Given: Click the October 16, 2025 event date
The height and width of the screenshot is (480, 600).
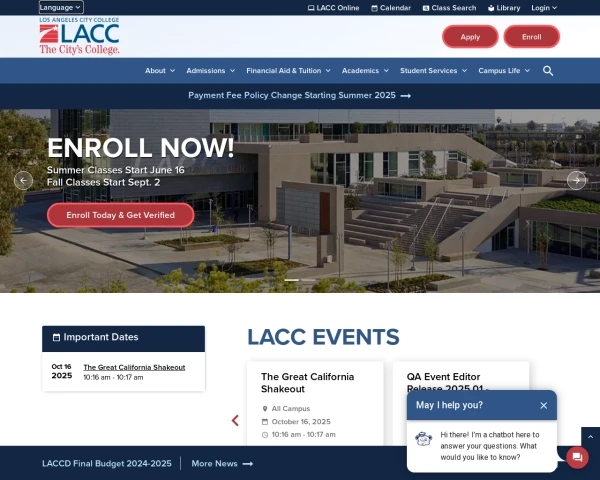Looking at the screenshot, I should click(301, 421).
